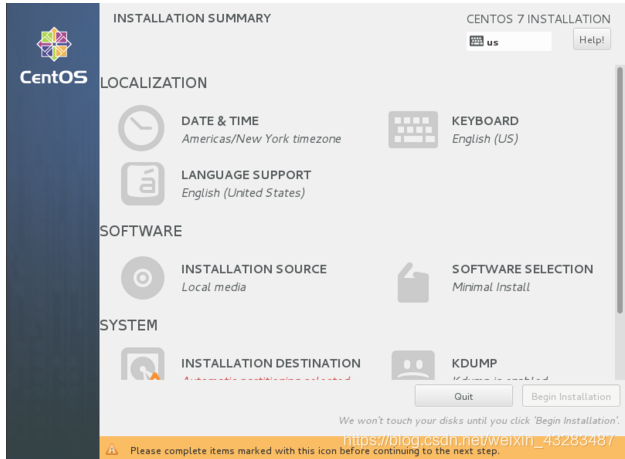Open the Installation Source disc icon
This screenshot has width=625, height=459.
(143, 278)
